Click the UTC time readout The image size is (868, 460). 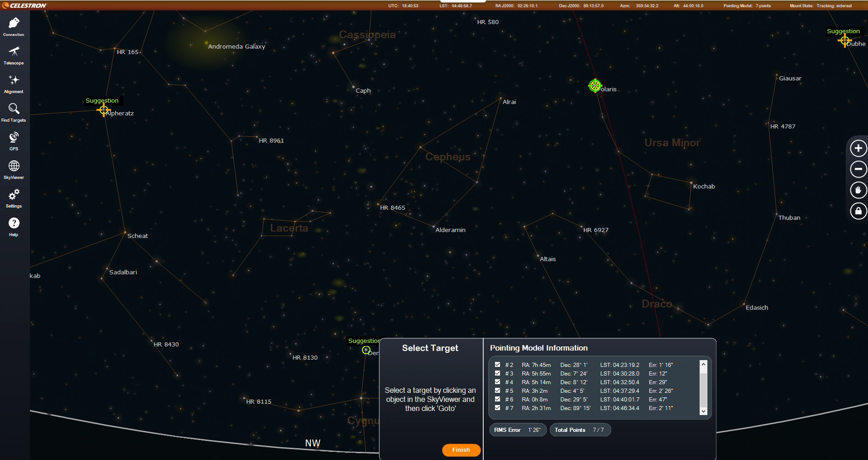(403, 6)
